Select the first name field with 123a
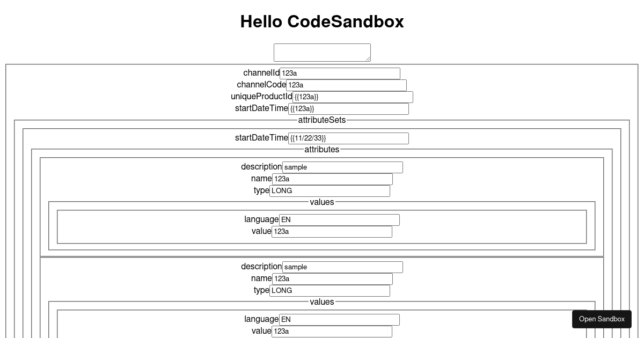The height and width of the screenshot is (338, 644). (x=332, y=179)
